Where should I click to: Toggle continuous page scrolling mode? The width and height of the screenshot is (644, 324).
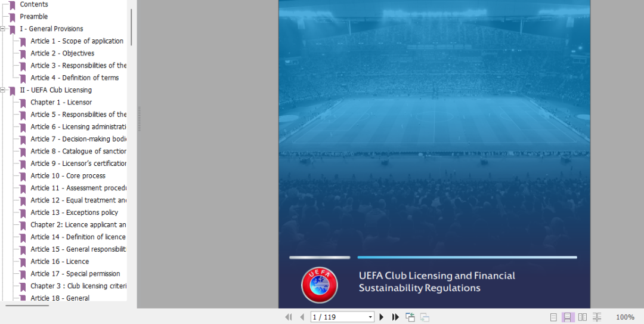coord(568,317)
